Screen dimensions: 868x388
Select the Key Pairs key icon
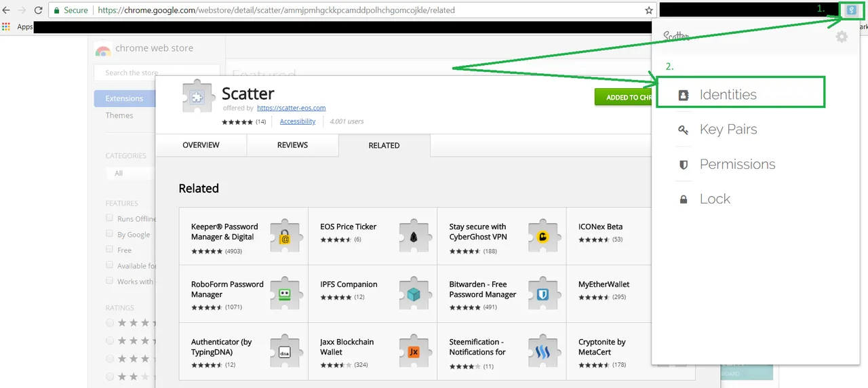[684, 130]
